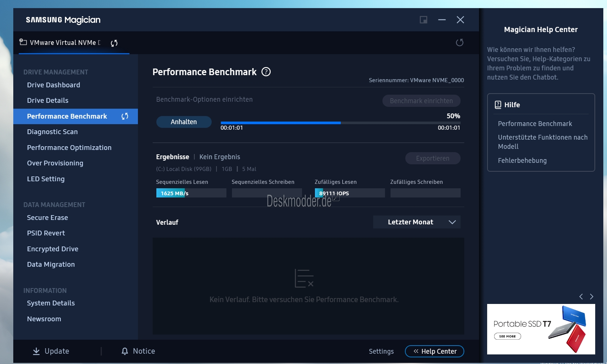607x364 pixels.
Task: Click the Update download arrow icon
Action: pos(36,351)
